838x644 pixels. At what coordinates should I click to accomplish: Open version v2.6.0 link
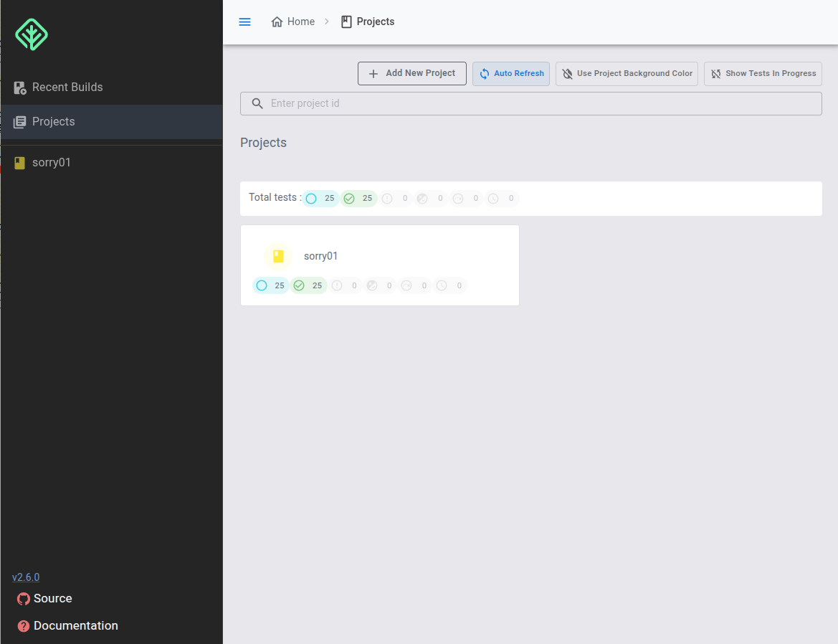[26, 577]
